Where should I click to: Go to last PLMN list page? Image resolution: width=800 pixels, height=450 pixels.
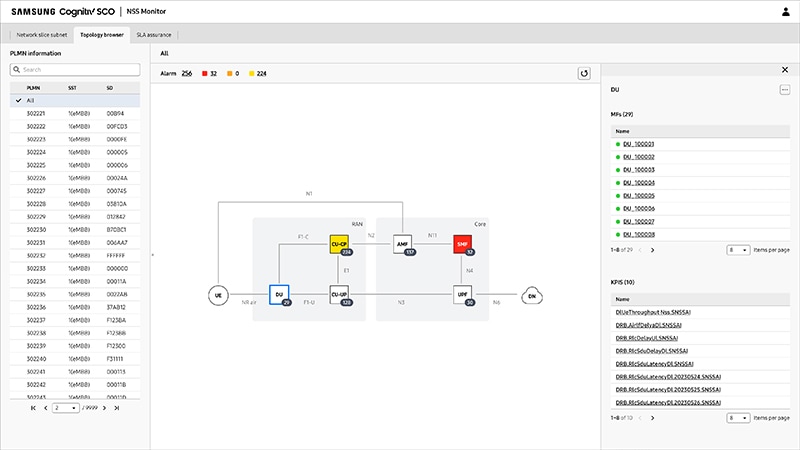tap(117, 408)
